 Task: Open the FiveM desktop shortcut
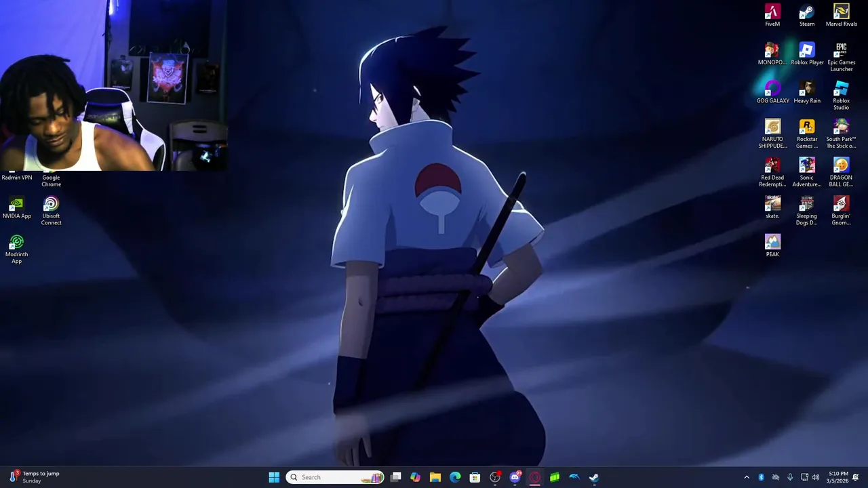click(772, 16)
